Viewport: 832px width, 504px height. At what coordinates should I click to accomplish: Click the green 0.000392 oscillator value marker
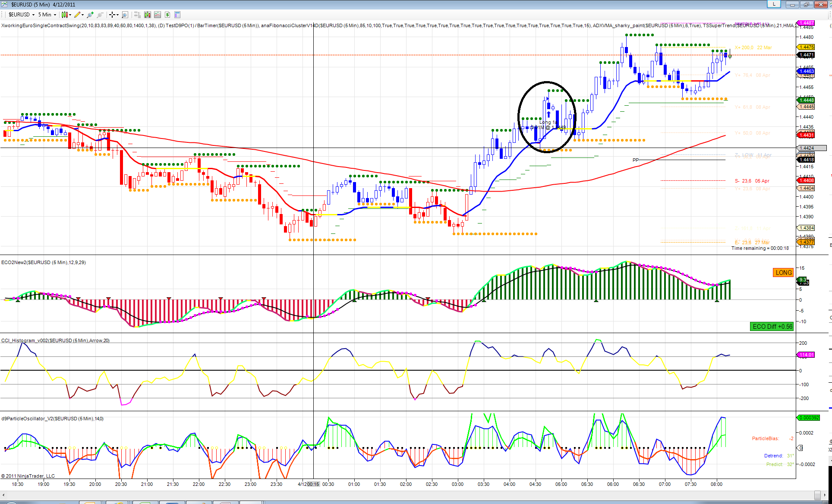[x=808, y=418]
